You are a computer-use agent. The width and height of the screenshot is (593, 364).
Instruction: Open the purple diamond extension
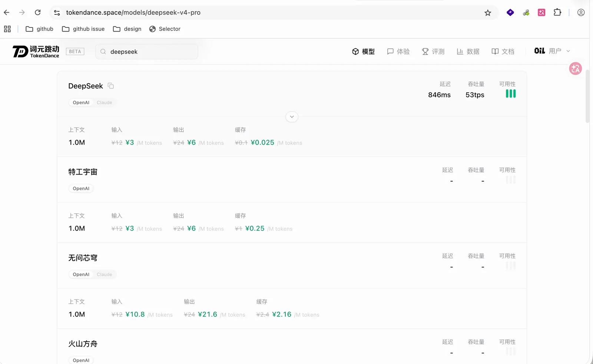coord(510,13)
